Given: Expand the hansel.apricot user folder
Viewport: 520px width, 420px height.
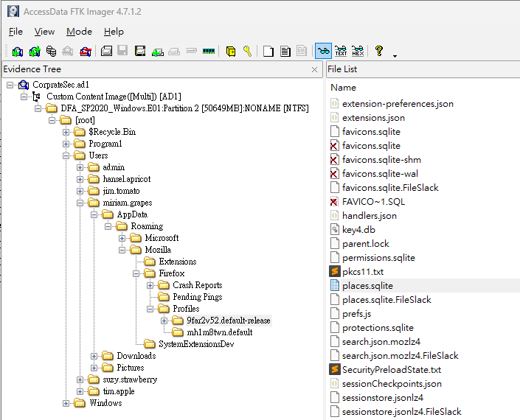Looking at the screenshot, I should pyautogui.click(x=80, y=179).
